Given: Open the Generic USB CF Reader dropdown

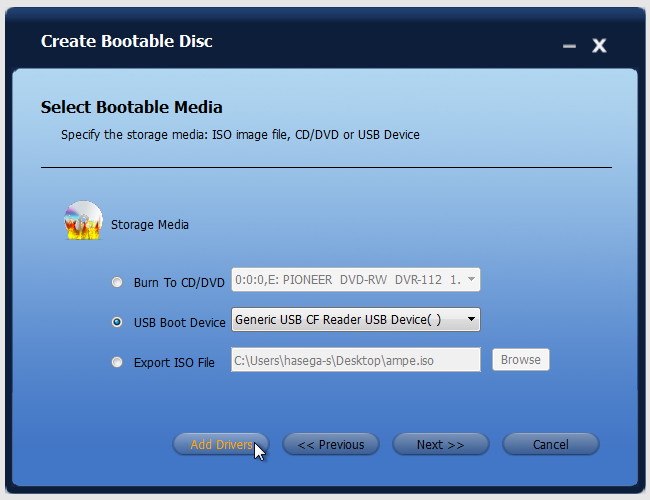Looking at the screenshot, I should click(356, 320).
